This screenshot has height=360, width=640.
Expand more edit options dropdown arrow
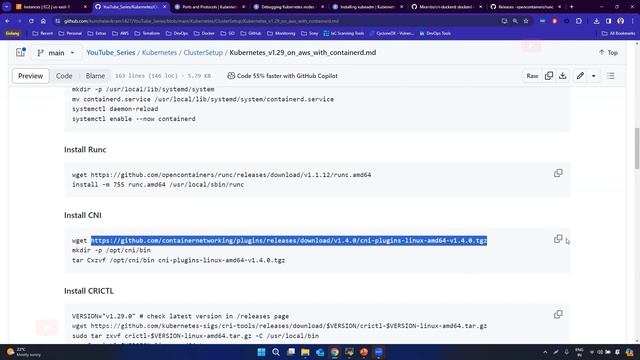click(x=593, y=76)
